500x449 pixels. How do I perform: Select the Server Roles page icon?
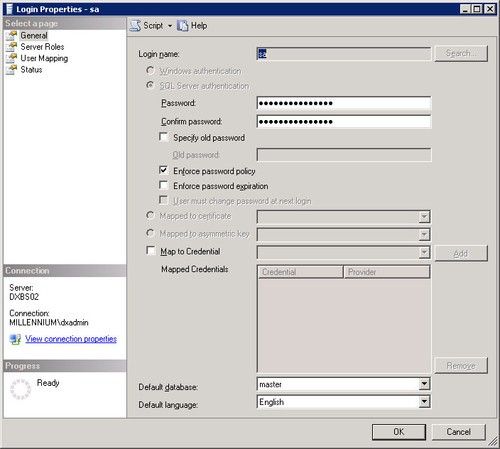(x=12, y=47)
